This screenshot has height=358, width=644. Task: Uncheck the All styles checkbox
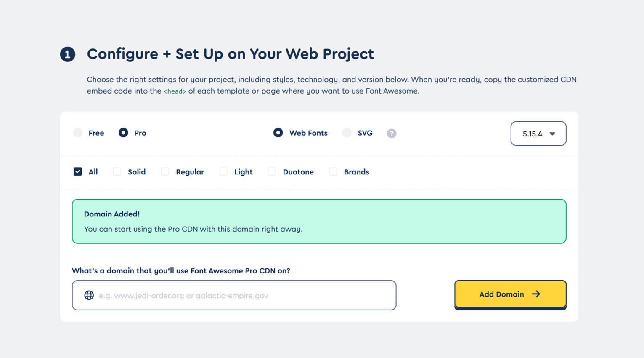click(78, 171)
